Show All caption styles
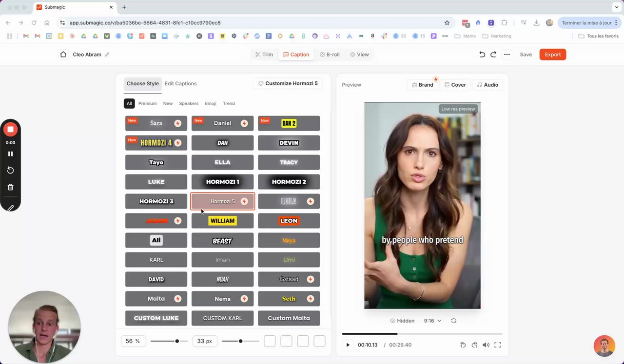The height and width of the screenshot is (364, 624). click(x=129, y=103)
